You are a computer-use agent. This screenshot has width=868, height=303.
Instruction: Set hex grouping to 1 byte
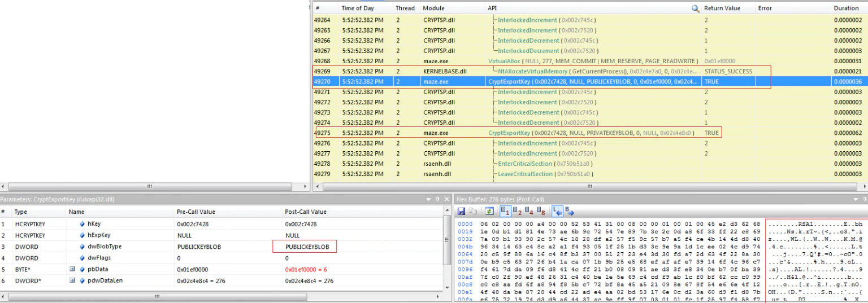(506, 212)
